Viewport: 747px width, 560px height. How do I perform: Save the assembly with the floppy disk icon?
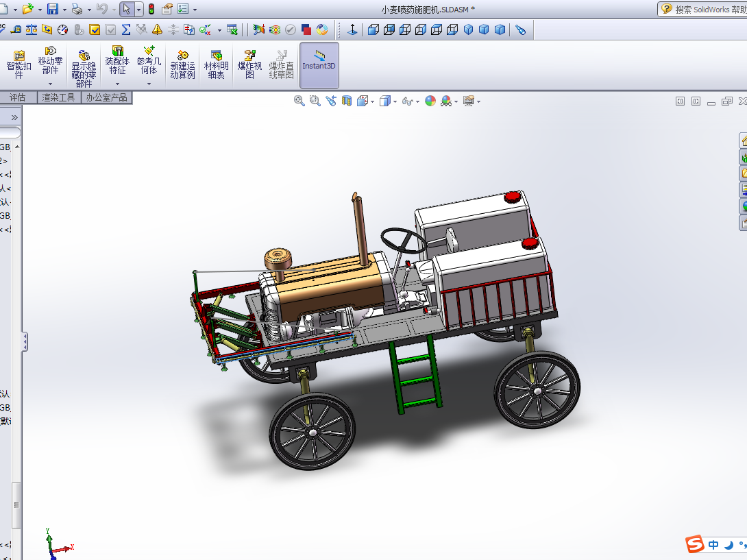52,9
